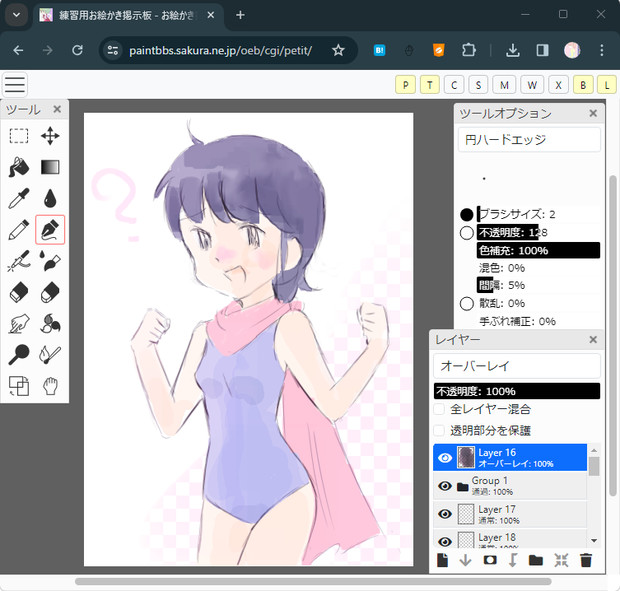The width and height of the screenshot is (620, 591).
Task: Hide Layer 18 visibility eye
Action: pos(445,541)
